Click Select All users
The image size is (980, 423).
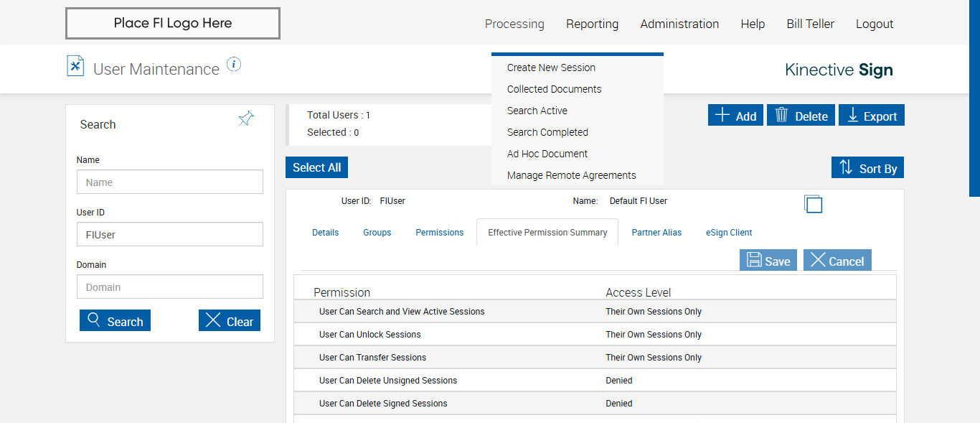pos(316,167)
